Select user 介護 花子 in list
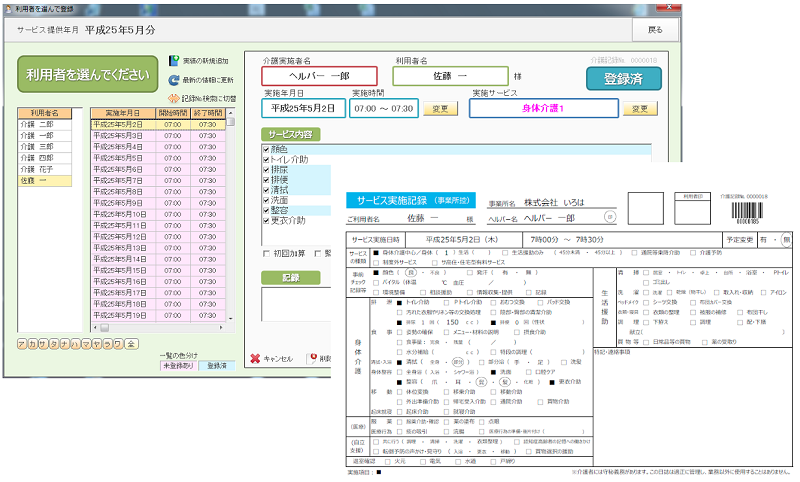Image resolution: width=800 pixels, height=482 pixels. (44, 169)
